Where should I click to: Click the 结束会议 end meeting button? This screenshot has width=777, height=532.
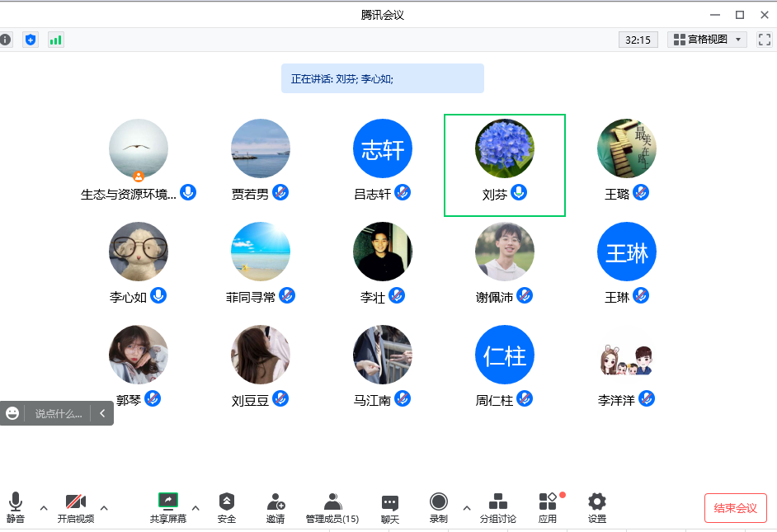tap(735, 508)
